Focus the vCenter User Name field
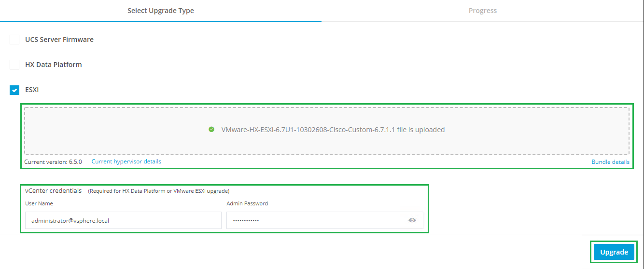 tap(123, 221)
